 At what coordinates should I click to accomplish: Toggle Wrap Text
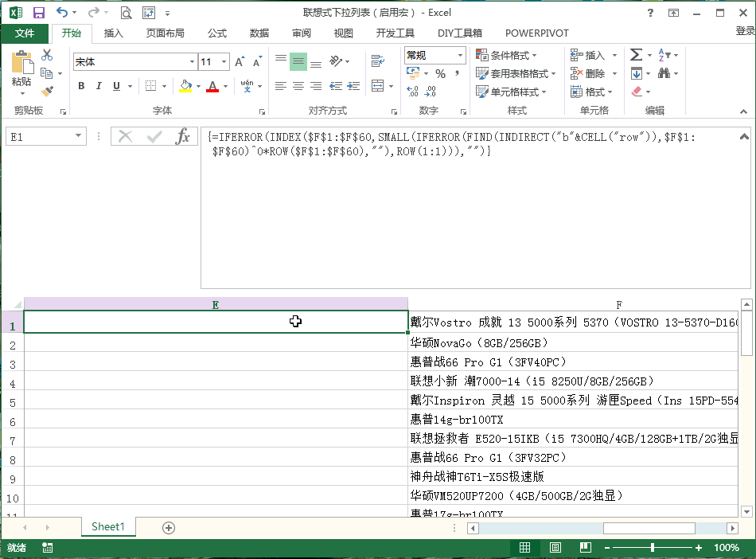coord(377,61)
